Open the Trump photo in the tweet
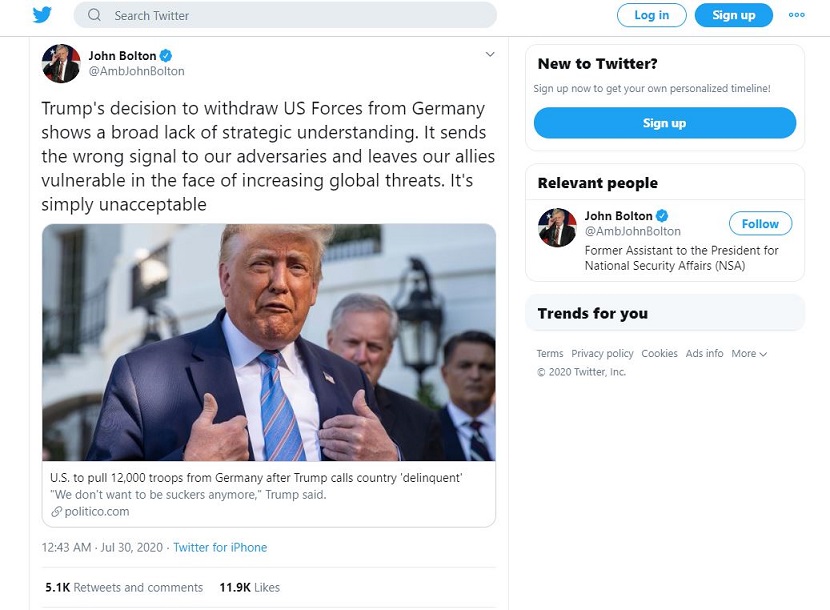Screen dimensions: 830x610 click(268, 342)
